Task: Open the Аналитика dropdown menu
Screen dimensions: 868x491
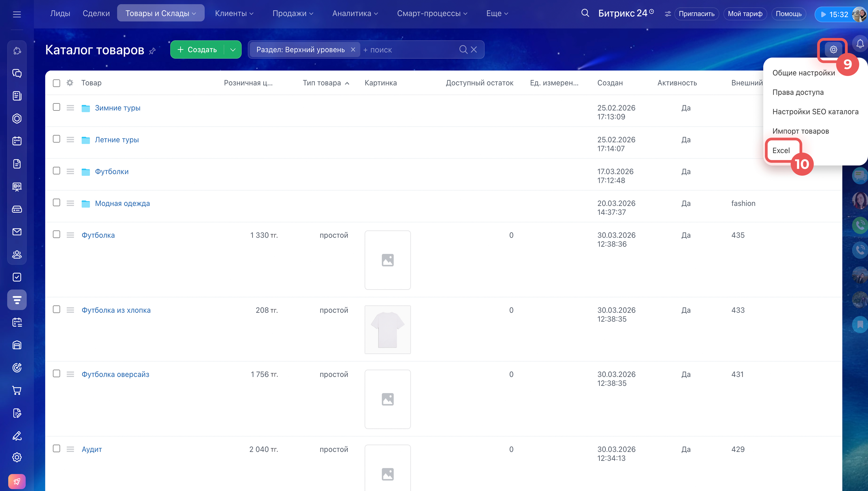Action: (x=355, y=14)
